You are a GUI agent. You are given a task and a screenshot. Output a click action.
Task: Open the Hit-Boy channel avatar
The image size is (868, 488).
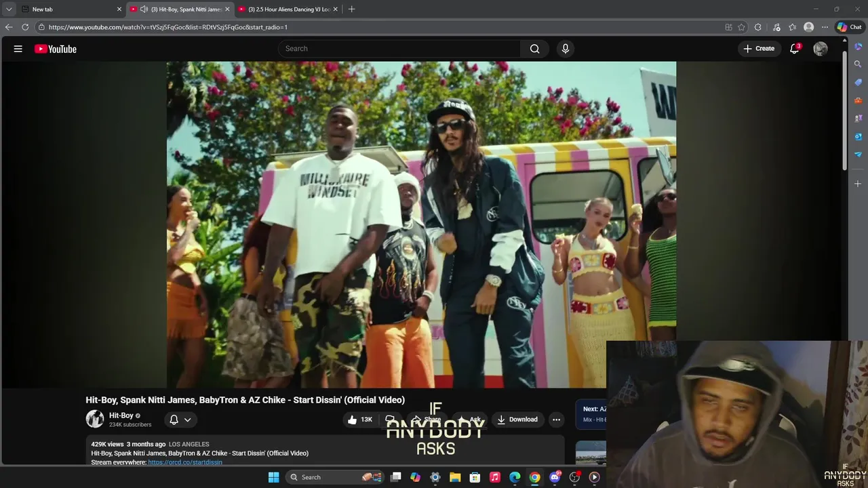pyautogui.click(x=95, y=419)
